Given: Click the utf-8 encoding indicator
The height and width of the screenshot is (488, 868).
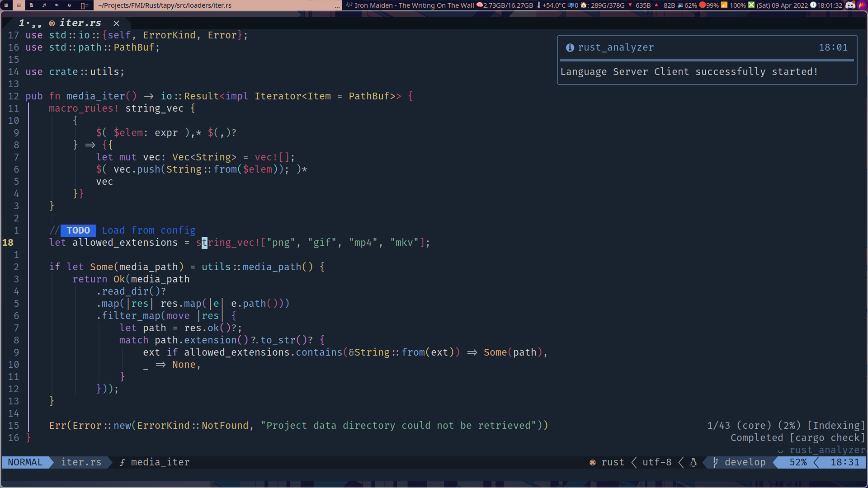Looking at the screenshot, I should [656, 462].
